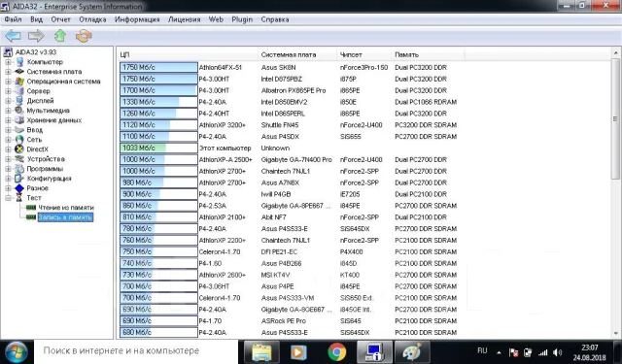Click the results list vertical scrollbar thumb

point(615,118)
